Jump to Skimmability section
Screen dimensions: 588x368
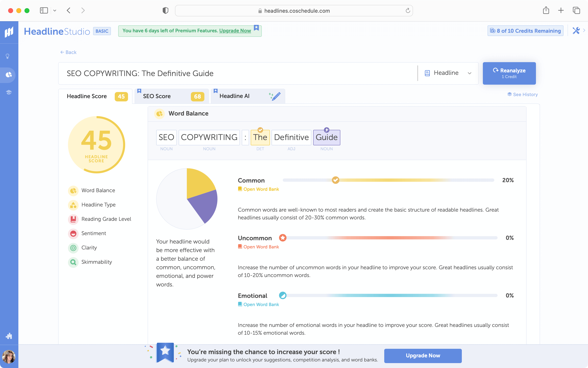(90, 262)
